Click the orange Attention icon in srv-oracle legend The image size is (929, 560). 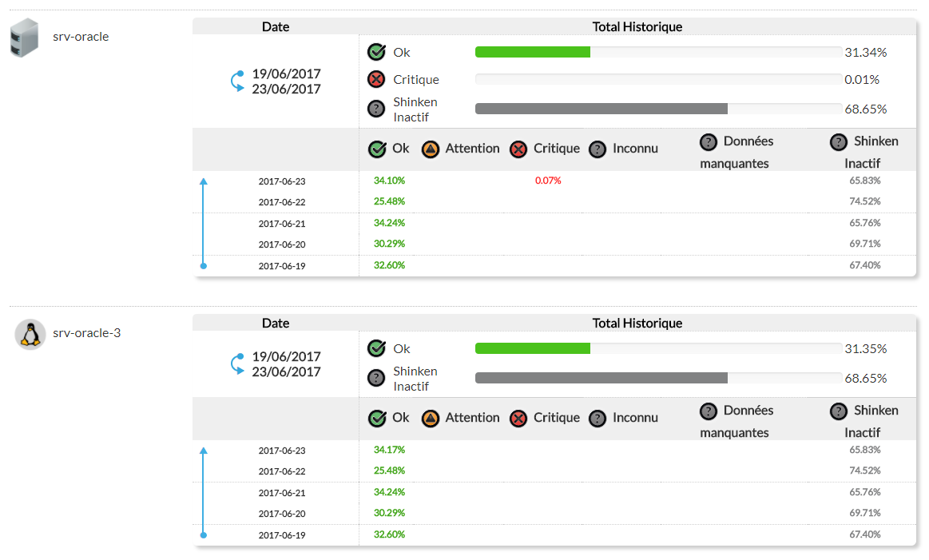click(x=431, y=149)
